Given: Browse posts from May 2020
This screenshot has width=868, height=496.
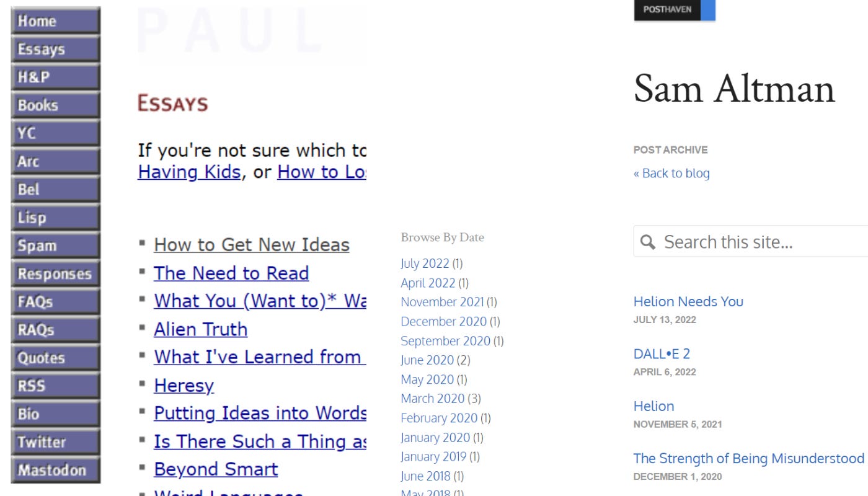Looking at the screenshot, I should 427,379.
